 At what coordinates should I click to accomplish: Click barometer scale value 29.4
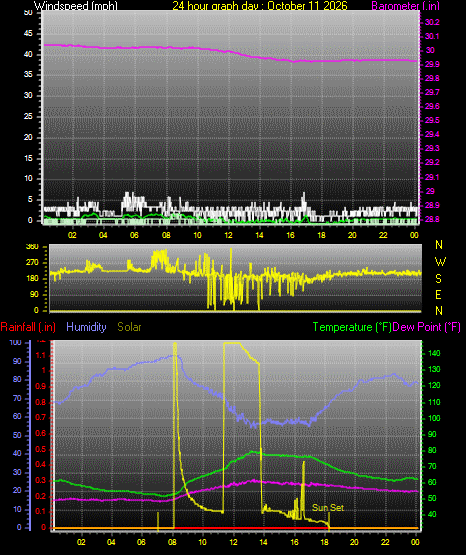click(432, 135)
